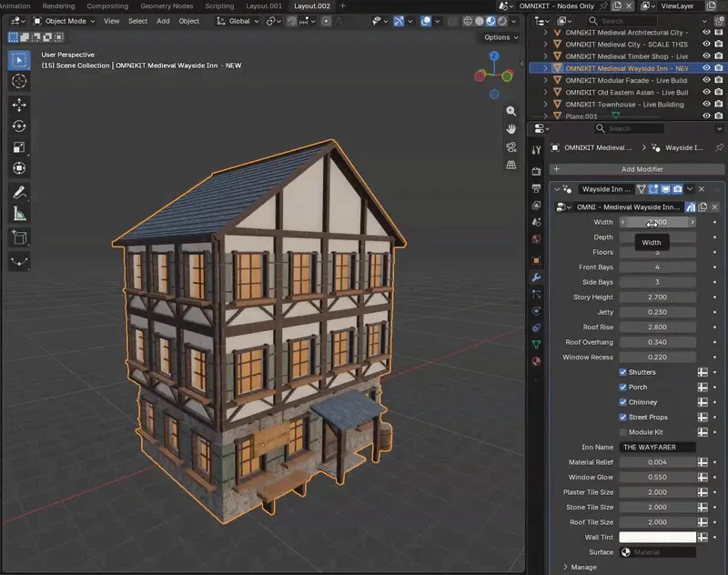
Task: Select the Rotate tool
Action: tap(19, 126)
